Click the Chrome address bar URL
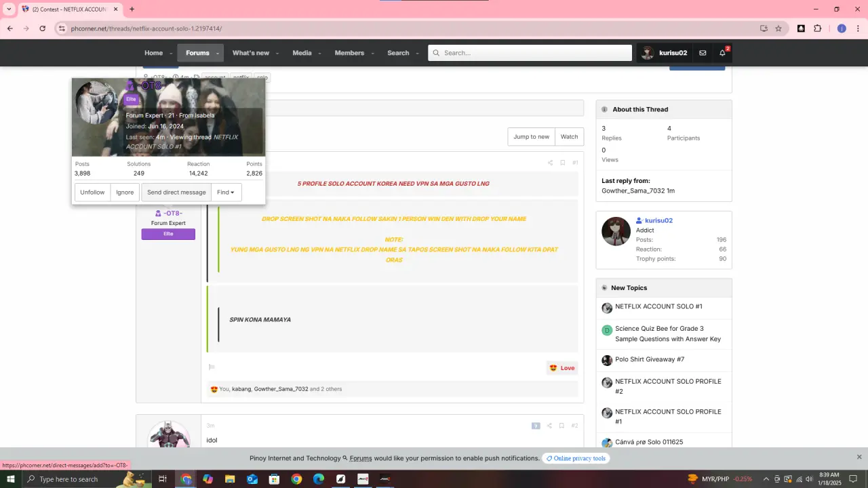Viewport: 868px width, 488px height. coord(146,28)
